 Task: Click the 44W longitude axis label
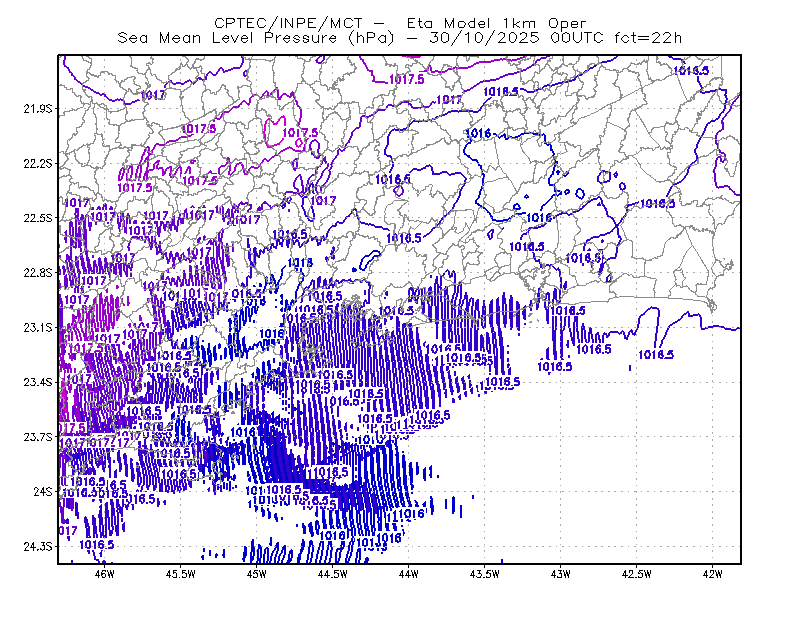pos(409,574)
